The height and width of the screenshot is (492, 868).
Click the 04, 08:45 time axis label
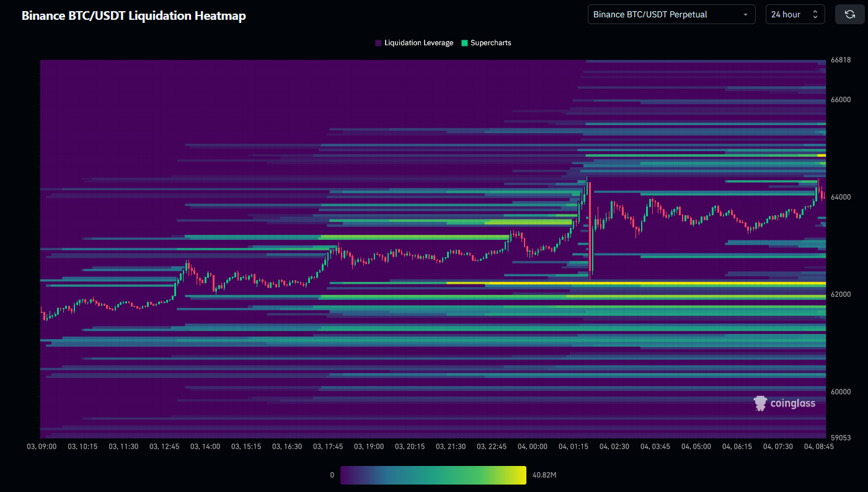point(818,446)
